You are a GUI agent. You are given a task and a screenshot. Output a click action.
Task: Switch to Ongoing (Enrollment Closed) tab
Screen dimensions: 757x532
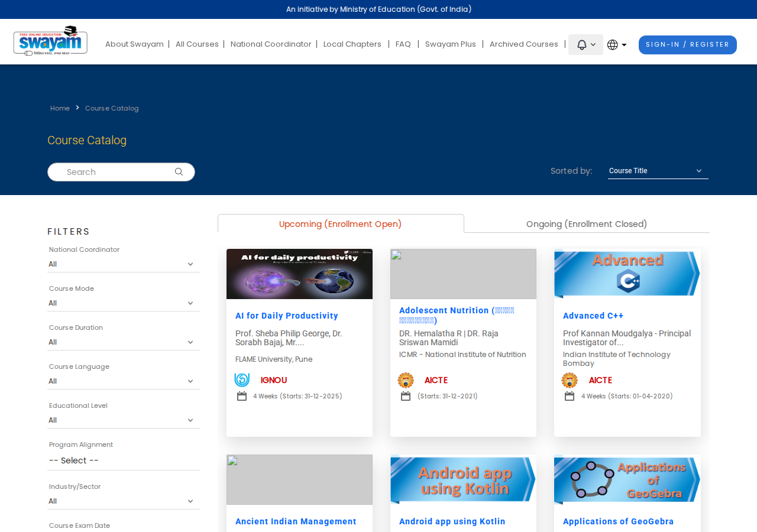point(587,224)
